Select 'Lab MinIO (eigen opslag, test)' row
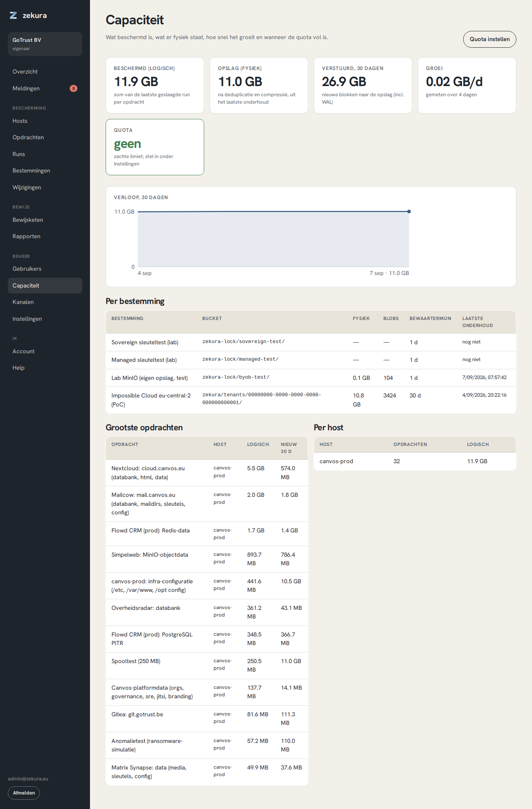Image resolution: width=532 pixels, height=809 pixels. (x=311, y=378)
